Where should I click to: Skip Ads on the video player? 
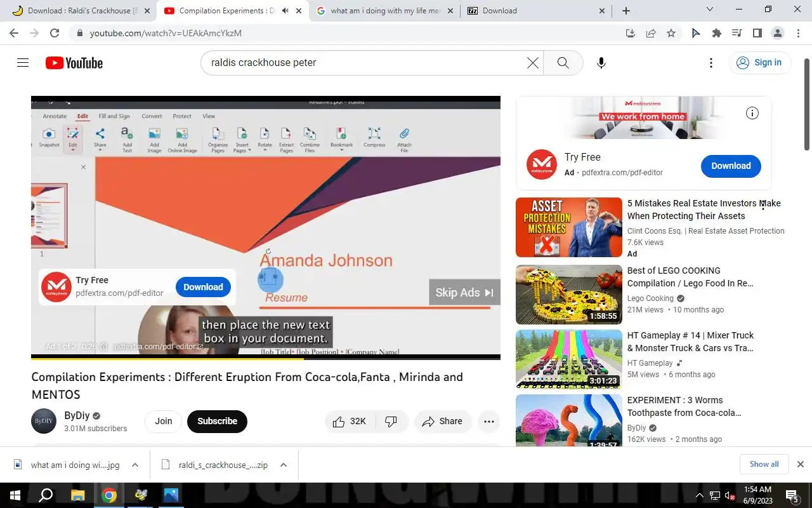(x=464, y=292)
